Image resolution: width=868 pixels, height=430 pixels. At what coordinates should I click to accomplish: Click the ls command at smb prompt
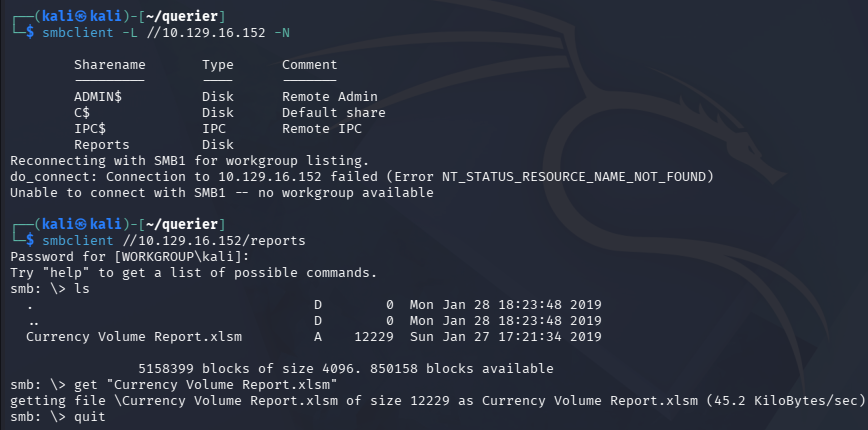pyautogui.click(x=82, y=289)
